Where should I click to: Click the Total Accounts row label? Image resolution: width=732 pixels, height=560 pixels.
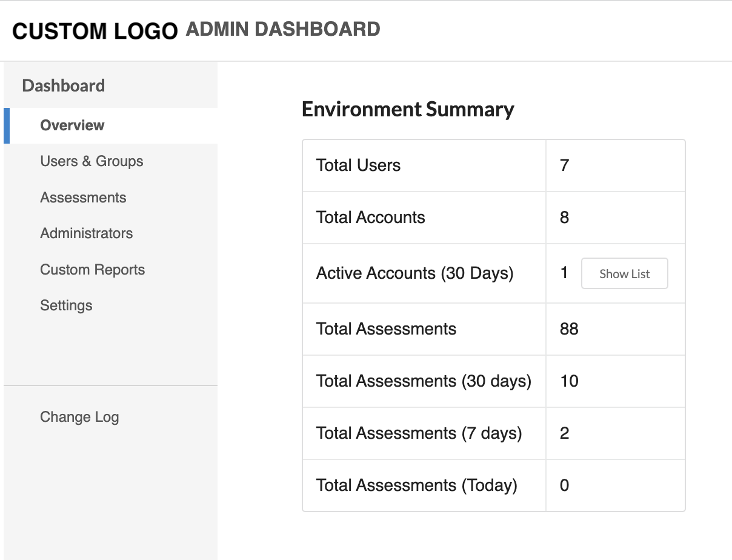(370, 218)
